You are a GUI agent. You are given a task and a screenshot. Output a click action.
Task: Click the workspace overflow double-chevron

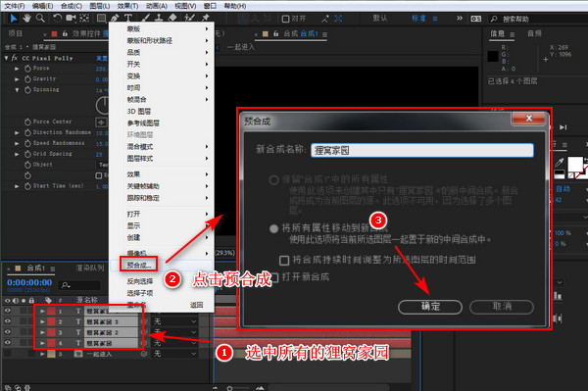460,18
